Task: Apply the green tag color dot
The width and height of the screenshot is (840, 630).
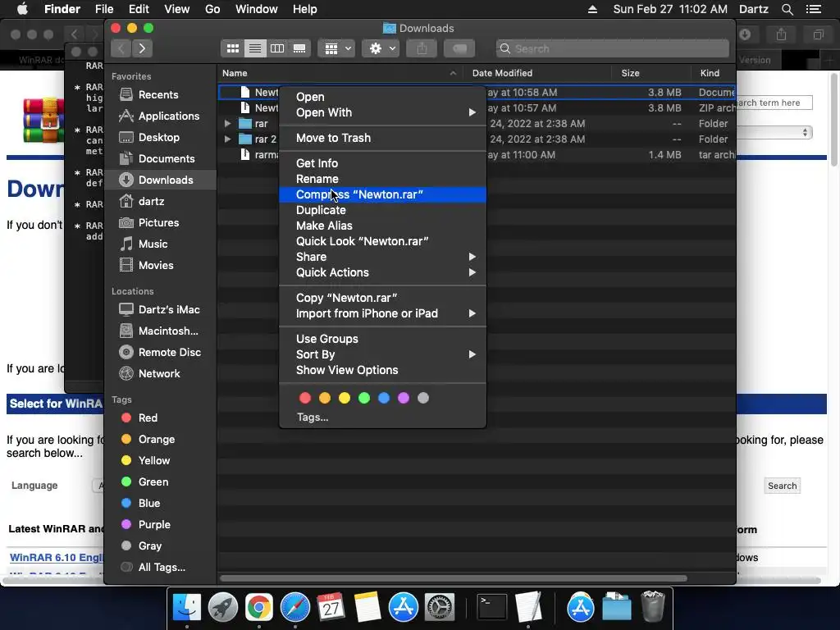Action: point(364,398)
